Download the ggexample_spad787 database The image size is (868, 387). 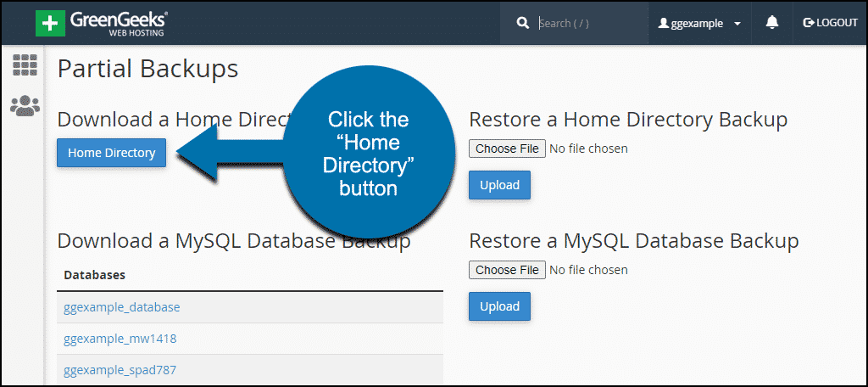(120, 370)
